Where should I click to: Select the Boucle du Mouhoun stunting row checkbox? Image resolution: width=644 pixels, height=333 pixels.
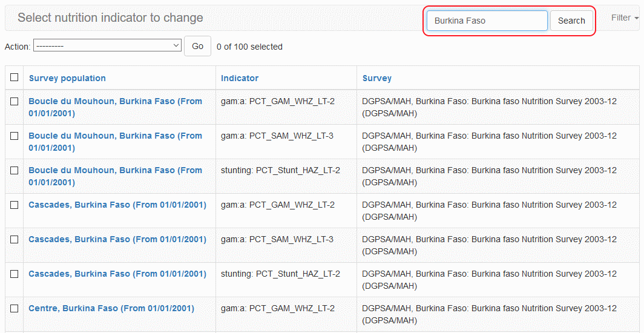(14, 171)
